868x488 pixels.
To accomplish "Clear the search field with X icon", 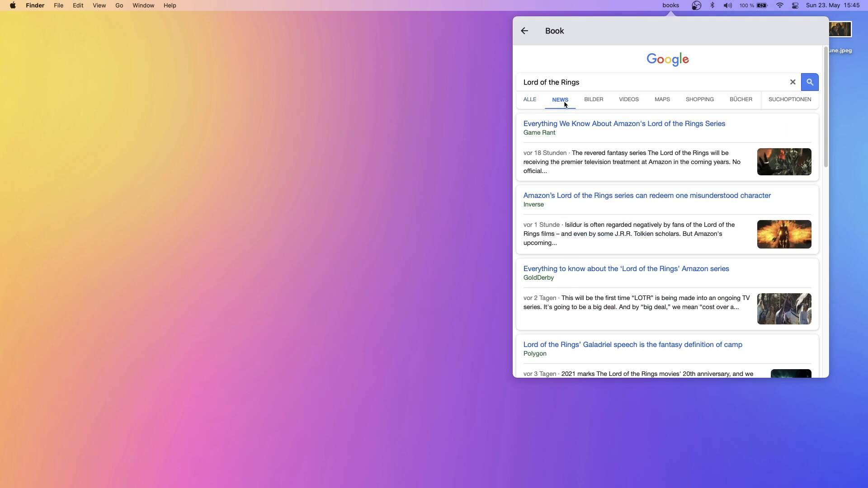I will [x=793, y=82].
